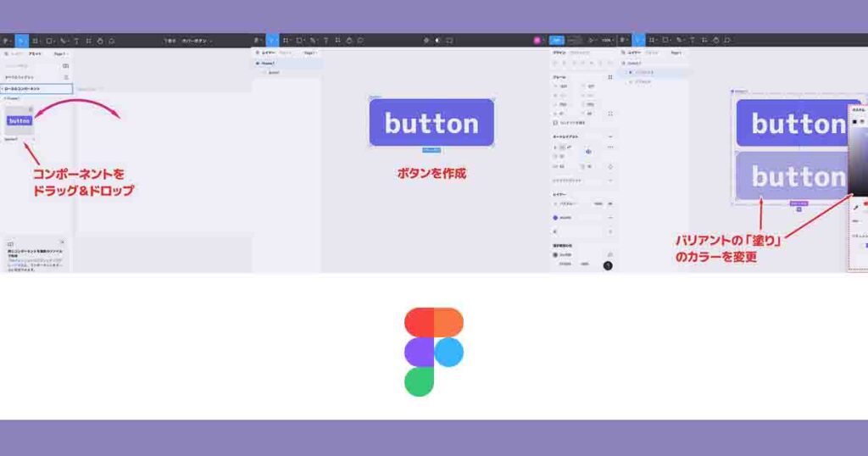Screen dimensions: 868x456
Task: Open auto layout advanced settings ellipsis
Action: click(x=610, y=147)
